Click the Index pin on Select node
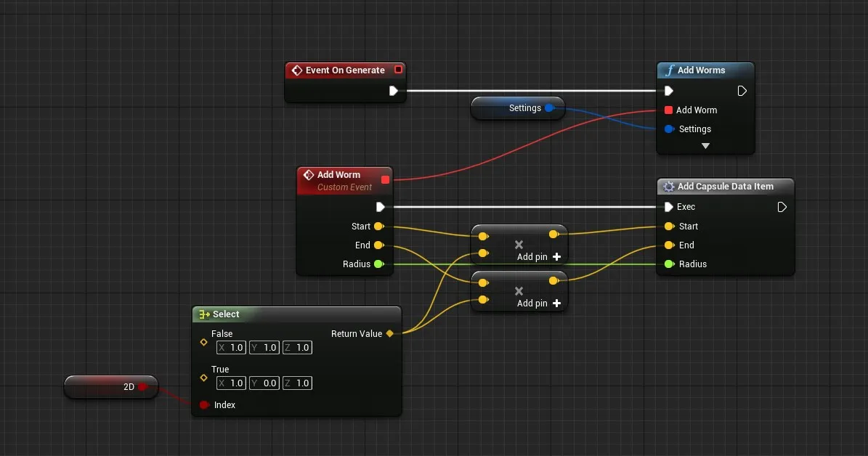 (204, 405)
